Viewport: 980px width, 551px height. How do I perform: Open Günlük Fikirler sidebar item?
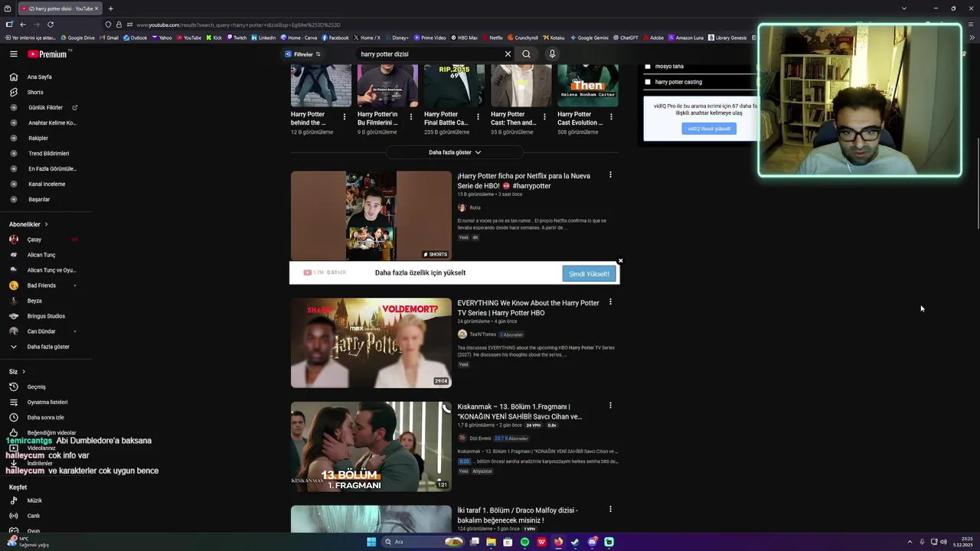pos(46,108)
